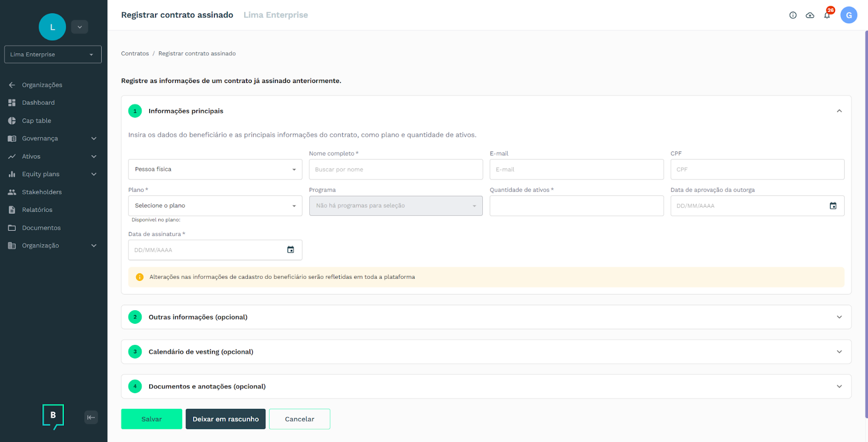Screen dimensions: 868x442
Task: Click the Dashboard grid icon
Action: point(12,103)
